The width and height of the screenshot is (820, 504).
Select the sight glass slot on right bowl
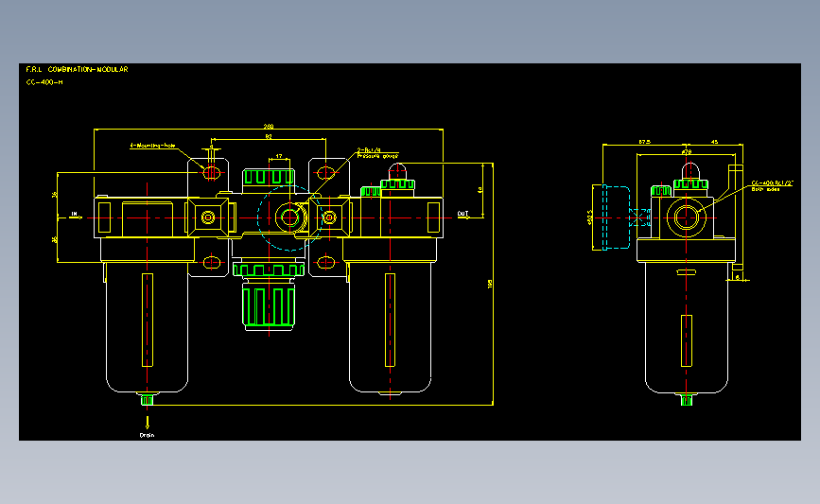tap(390, 320)
